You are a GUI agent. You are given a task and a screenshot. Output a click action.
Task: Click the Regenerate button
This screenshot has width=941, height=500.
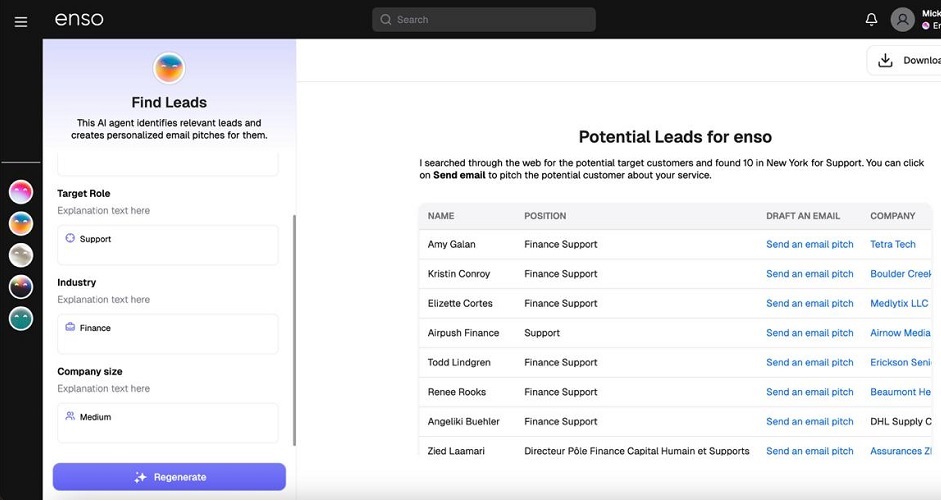pos(169,477)
